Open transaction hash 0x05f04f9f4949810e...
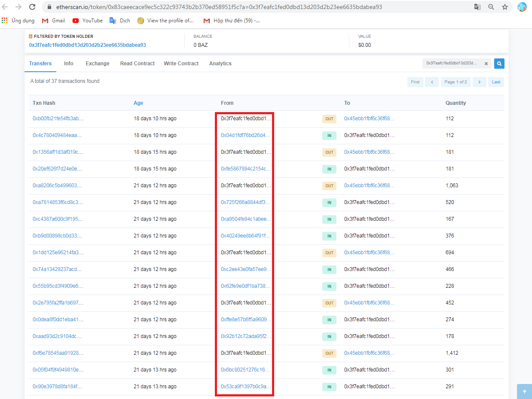This screenshot has height=399, width=532. click(58, 370)
